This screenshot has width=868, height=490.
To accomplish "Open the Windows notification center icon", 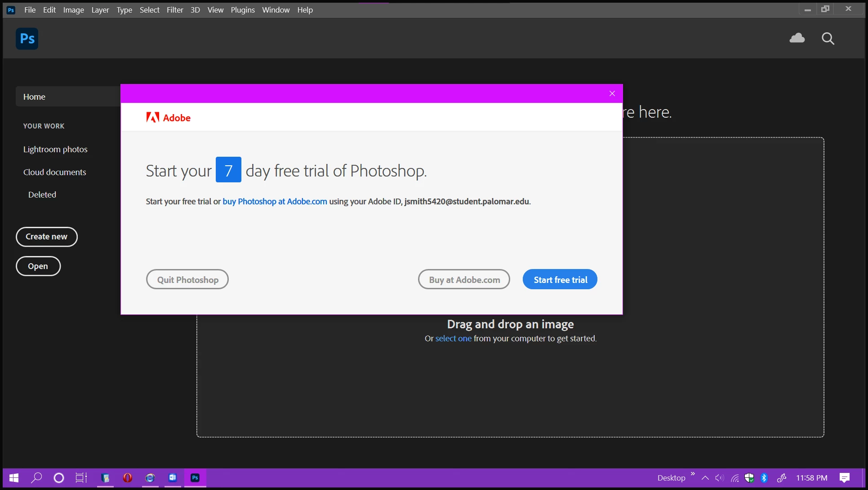I will coord(845,478).
